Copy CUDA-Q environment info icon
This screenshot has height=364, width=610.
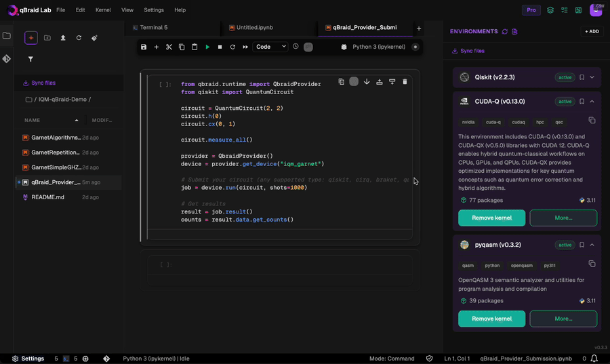tap(592, 121)
